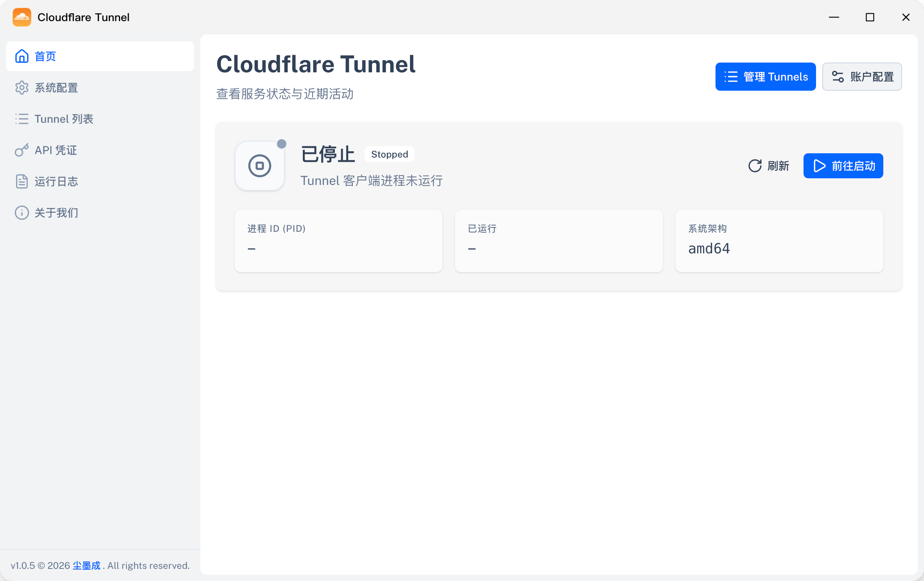924x581 pixels.
Task: Click the 管理 Tunnels blue button
Action: (766, 77)
